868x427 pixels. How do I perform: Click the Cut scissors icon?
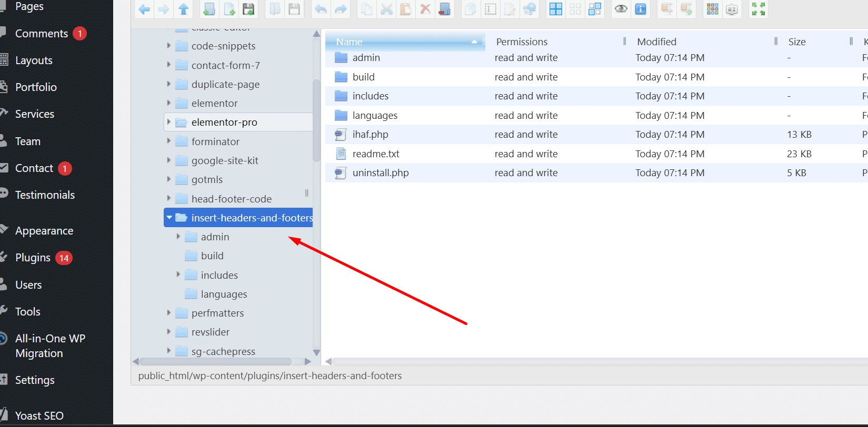point(386,9)
